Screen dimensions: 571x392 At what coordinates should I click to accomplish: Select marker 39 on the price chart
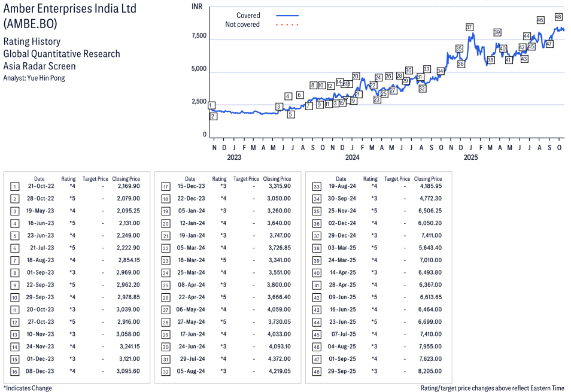(497, 32)
